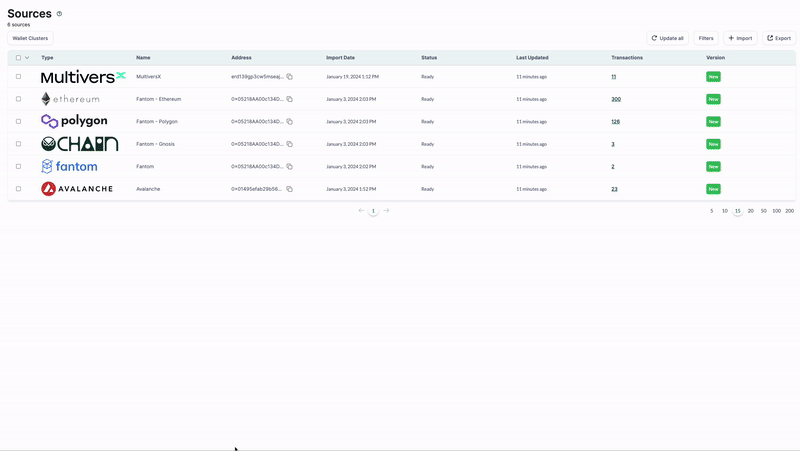Check the Fantom - Ethereum row checkbox

click(18, 99)
